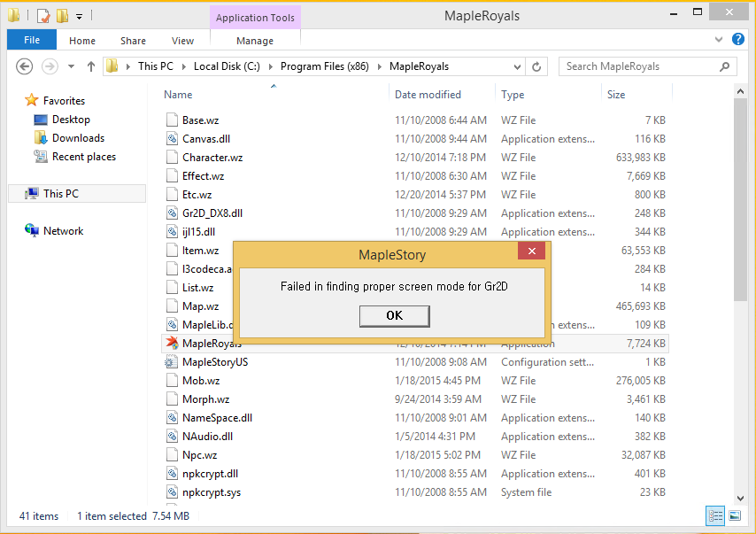Select the MapleRoyals application icon in list
This screenshot has height=534, width=756.
[172, 344]
